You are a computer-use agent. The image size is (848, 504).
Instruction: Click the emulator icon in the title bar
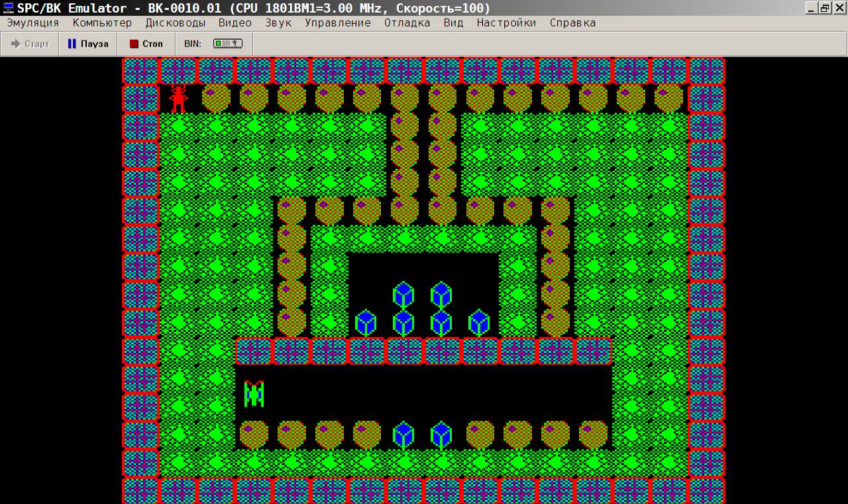[x=9, y=8]
